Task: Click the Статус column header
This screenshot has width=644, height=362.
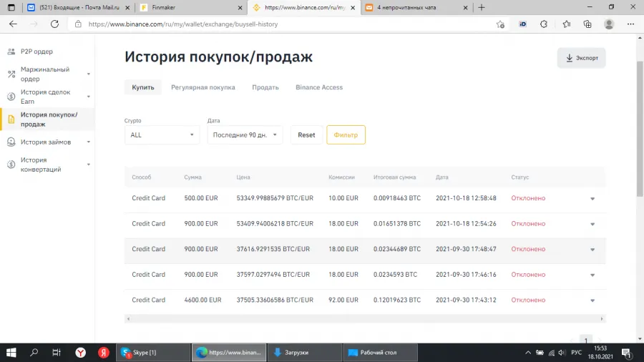Action: [x=520, y=177]
